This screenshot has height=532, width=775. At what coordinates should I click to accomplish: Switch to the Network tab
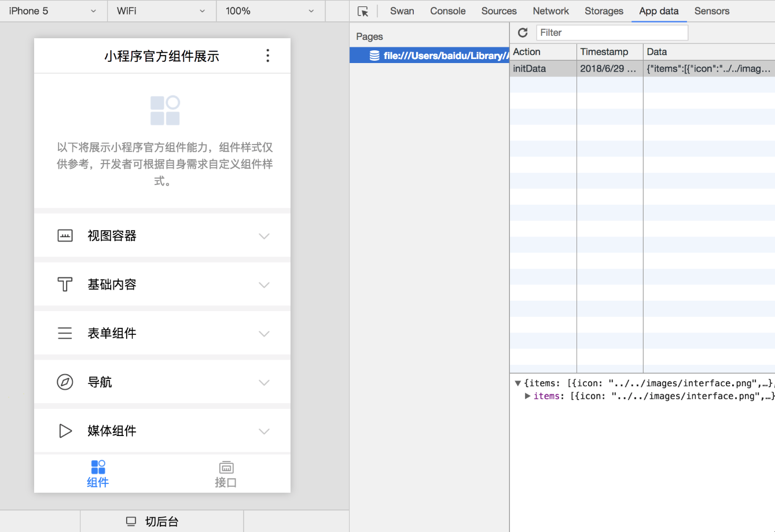[550, 11]
